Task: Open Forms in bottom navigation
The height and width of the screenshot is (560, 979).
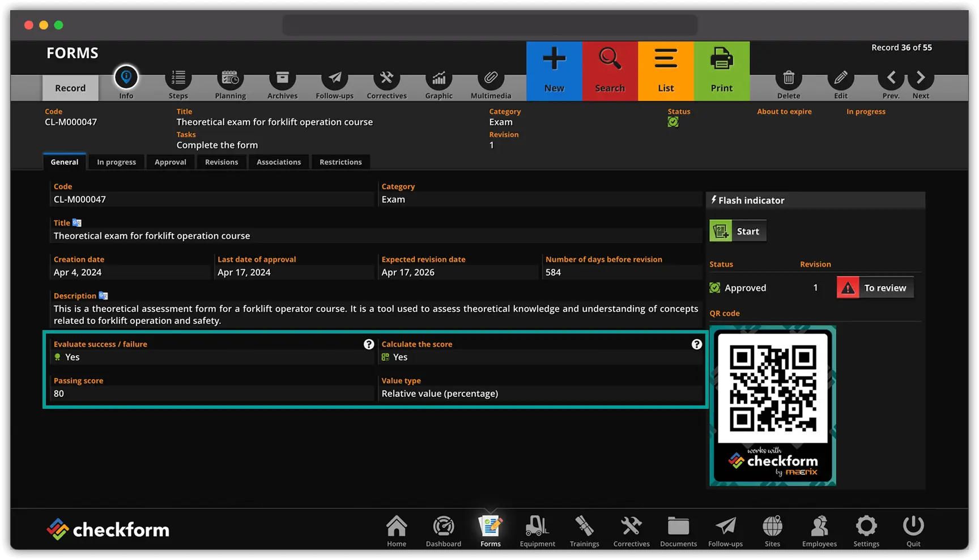Action: (491, 531)
